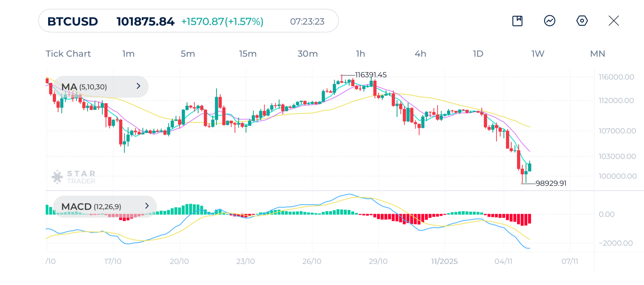
Task: Select the 5m timeframe
Action: [x=188, y=54]
